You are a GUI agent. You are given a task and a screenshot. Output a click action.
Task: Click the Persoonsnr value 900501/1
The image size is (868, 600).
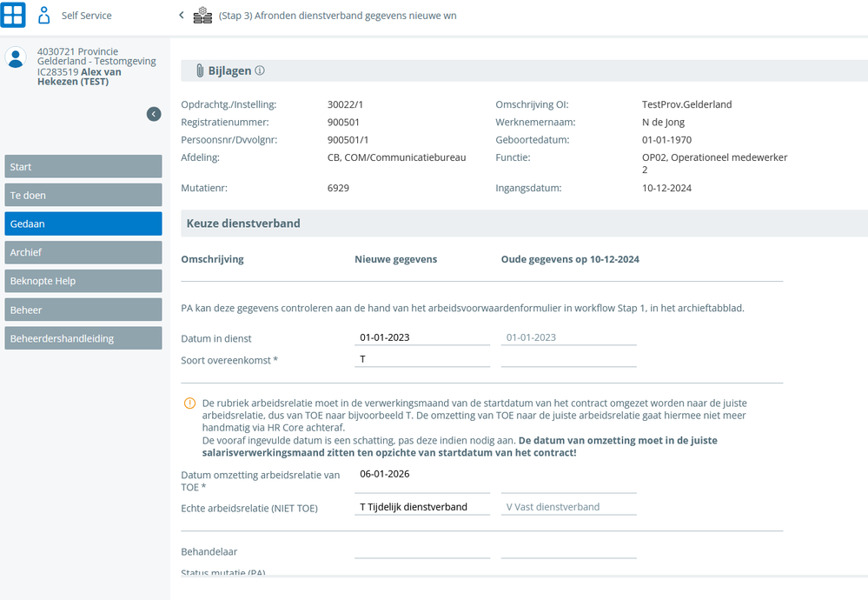(x=348, y=140)
